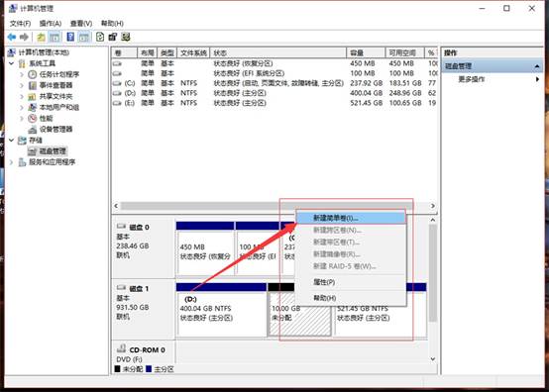This screenshot has width=549, height=392.
Task: Click the 磁盘 1 disk label
Action: tap(139, 289)
